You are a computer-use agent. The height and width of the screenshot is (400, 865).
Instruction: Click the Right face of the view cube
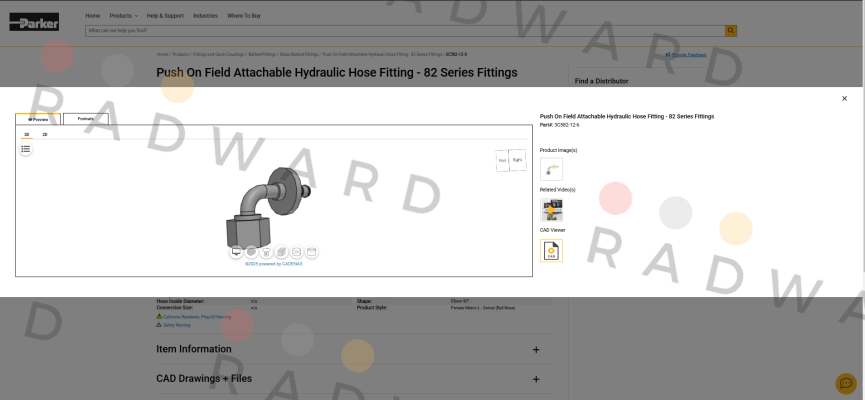[517, 159]
